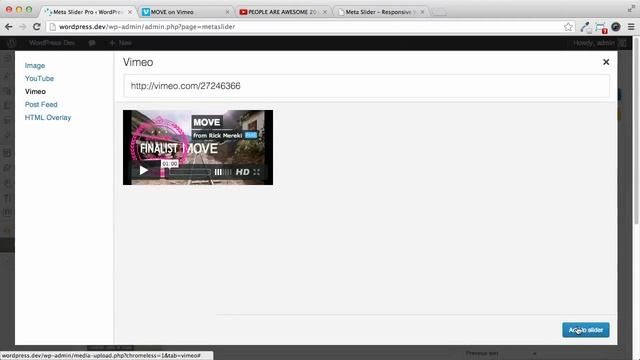The height and width of the screenshot is (360, 640).
Task: Switch to PEOPLE ARE AWESOME YouTube tab
Action: tap(282, 12)
